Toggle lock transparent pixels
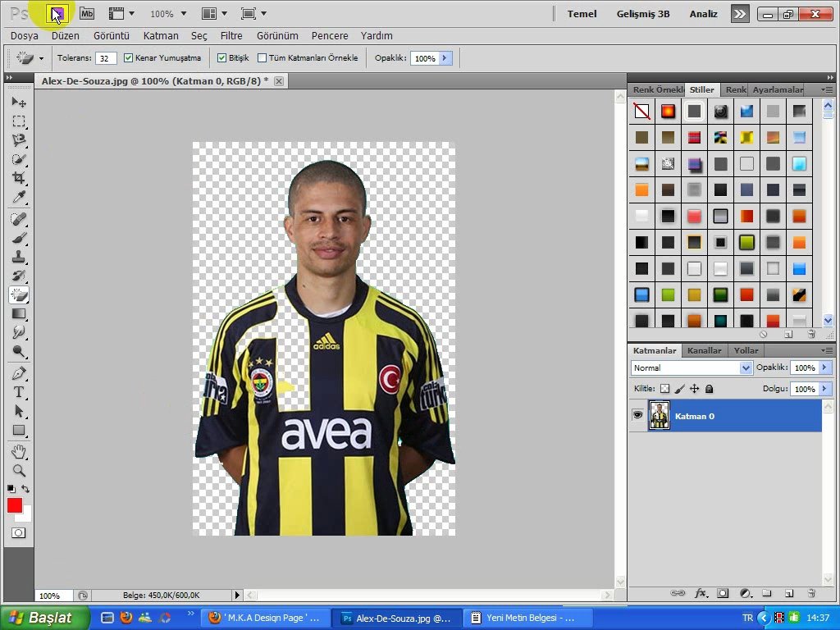This screenshot has width=840, height=630. [664, 389]
